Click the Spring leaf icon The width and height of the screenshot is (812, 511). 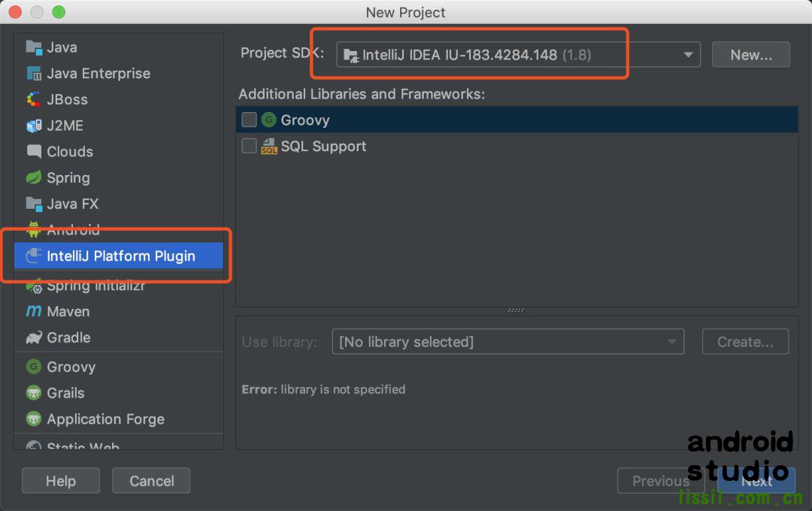pos(34,177)
